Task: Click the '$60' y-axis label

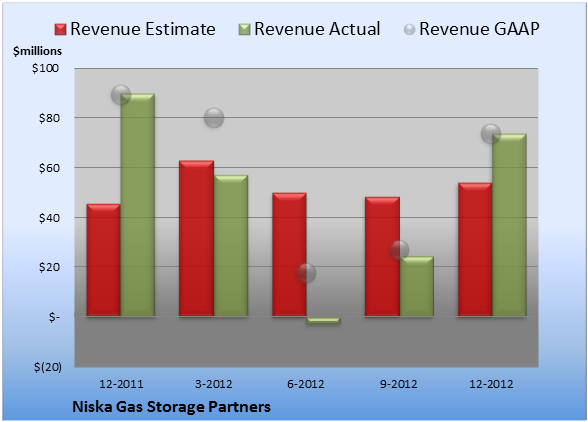Action: pyautogui.click(x=49, y=168)
